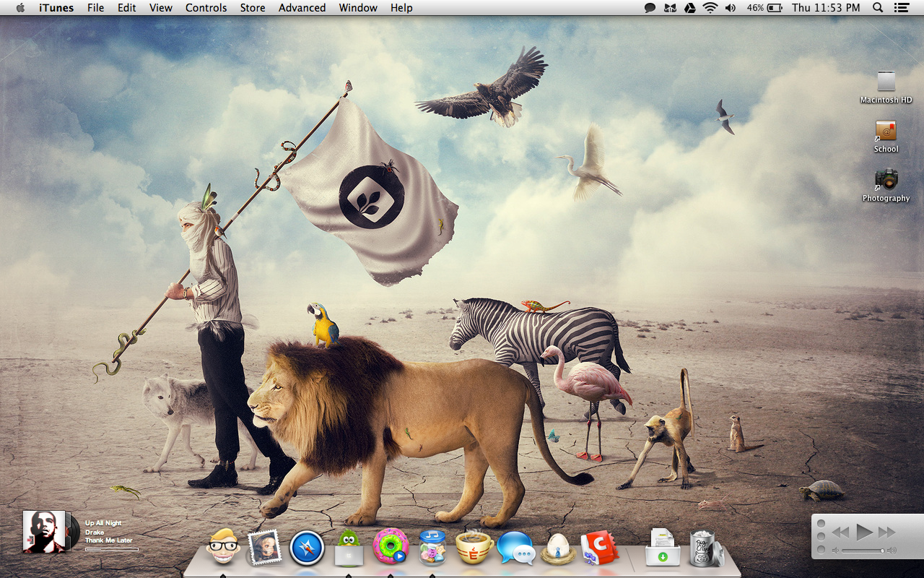
Task: Open the File menu
Action: 95,8
